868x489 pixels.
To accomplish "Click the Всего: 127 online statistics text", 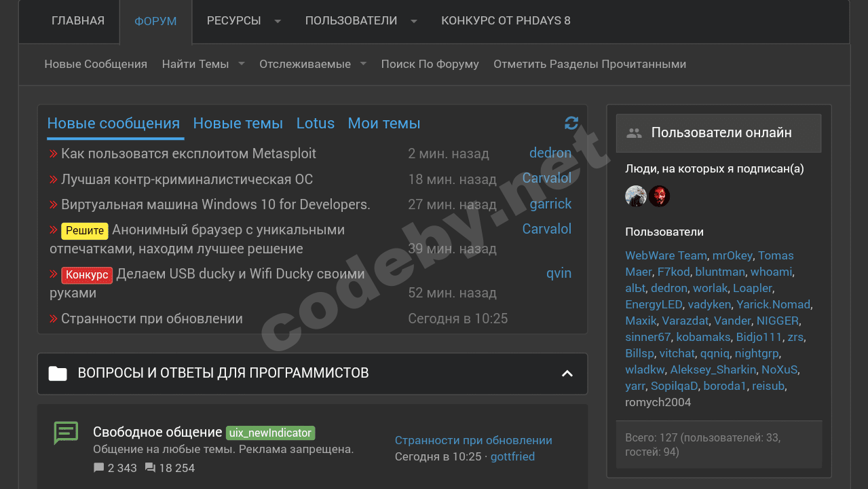I will pos(702,445).
